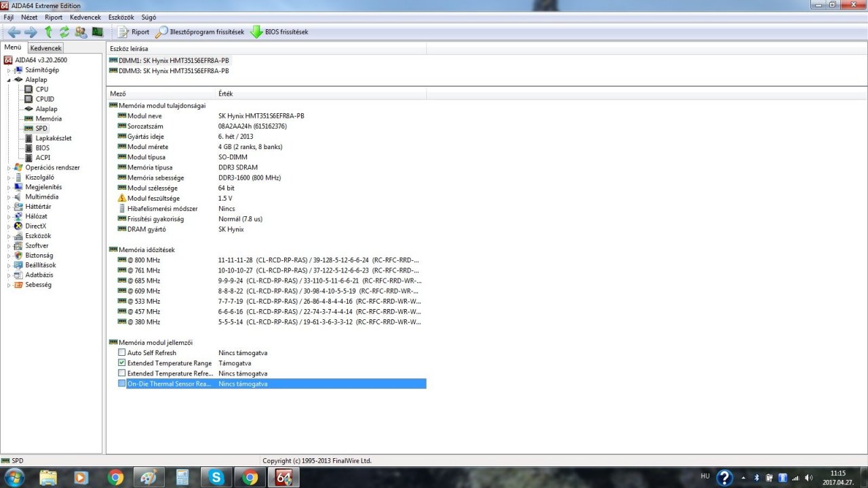Open the Súgó menu

149,17
